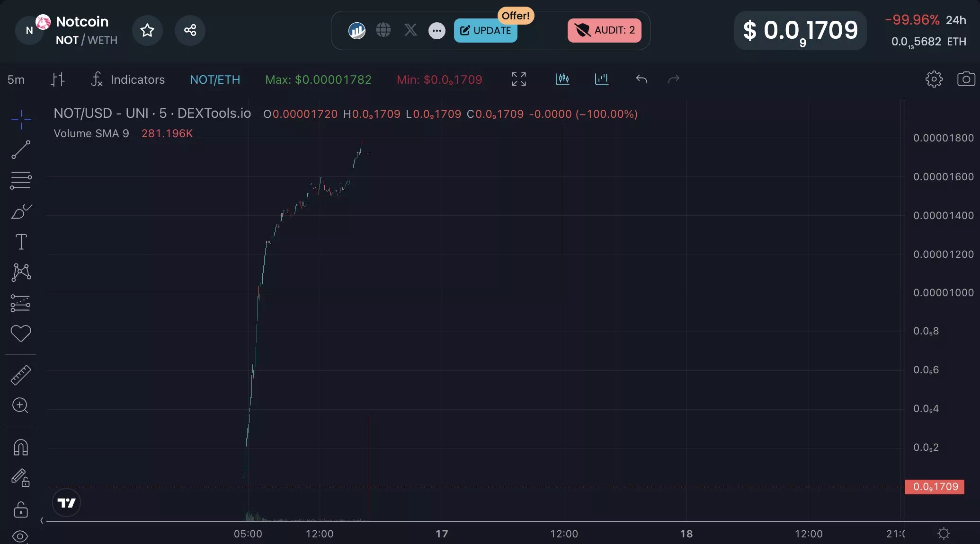Select the crosshair cursor tool
This screenshot has height=544, width=980.
pos(21,119)
